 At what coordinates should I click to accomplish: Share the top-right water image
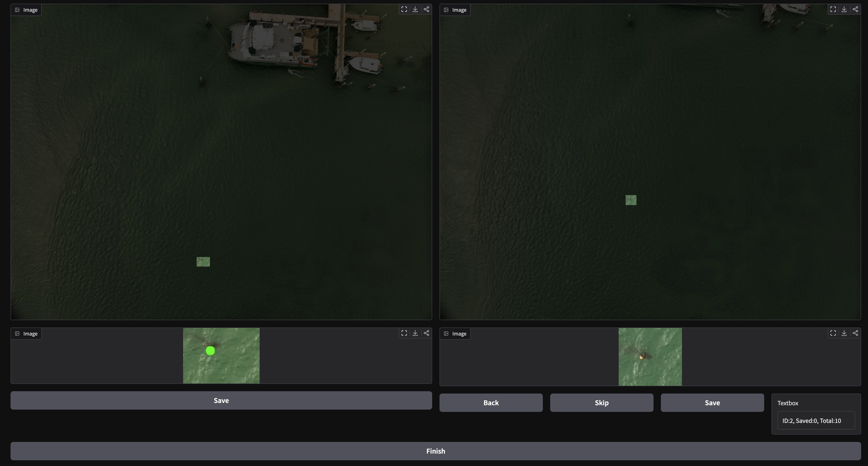coord(855,9)
